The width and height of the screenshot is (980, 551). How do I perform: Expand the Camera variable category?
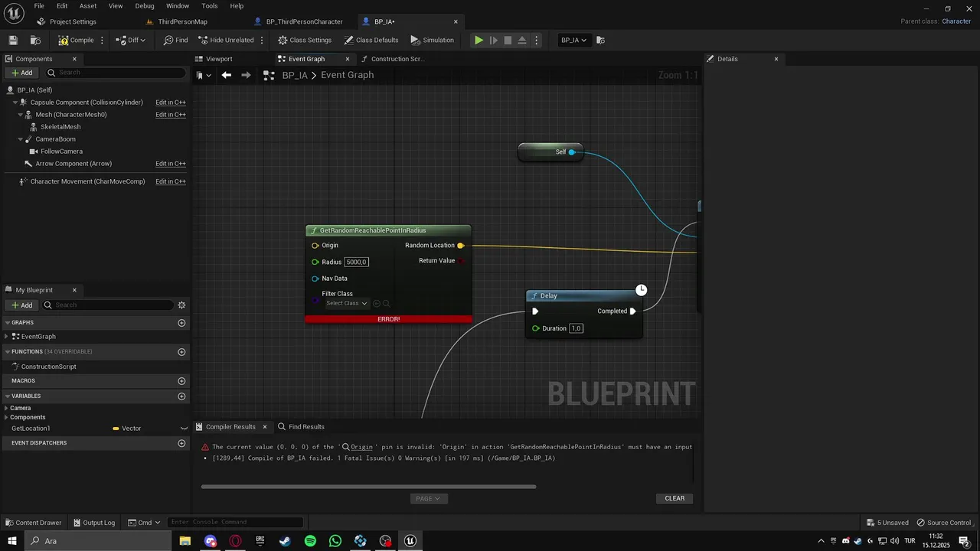6,408
